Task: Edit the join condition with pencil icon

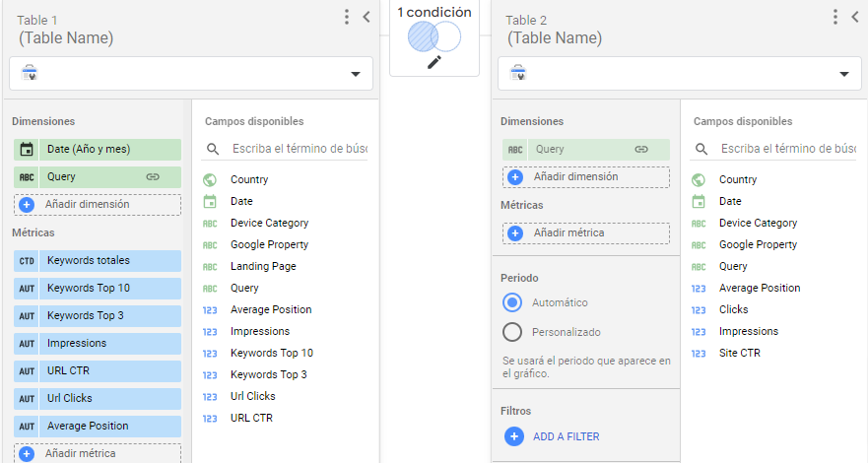Action: pyautogui.click(x=434, y=62)
